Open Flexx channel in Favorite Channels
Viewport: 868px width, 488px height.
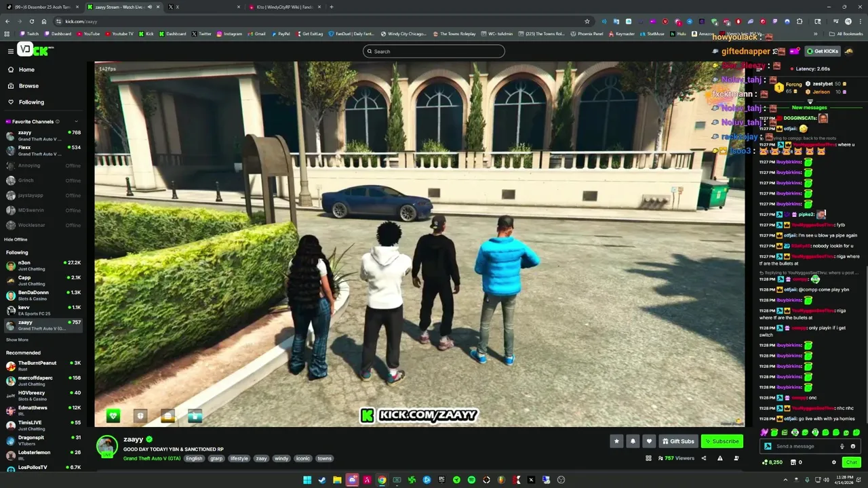[42, 150]
